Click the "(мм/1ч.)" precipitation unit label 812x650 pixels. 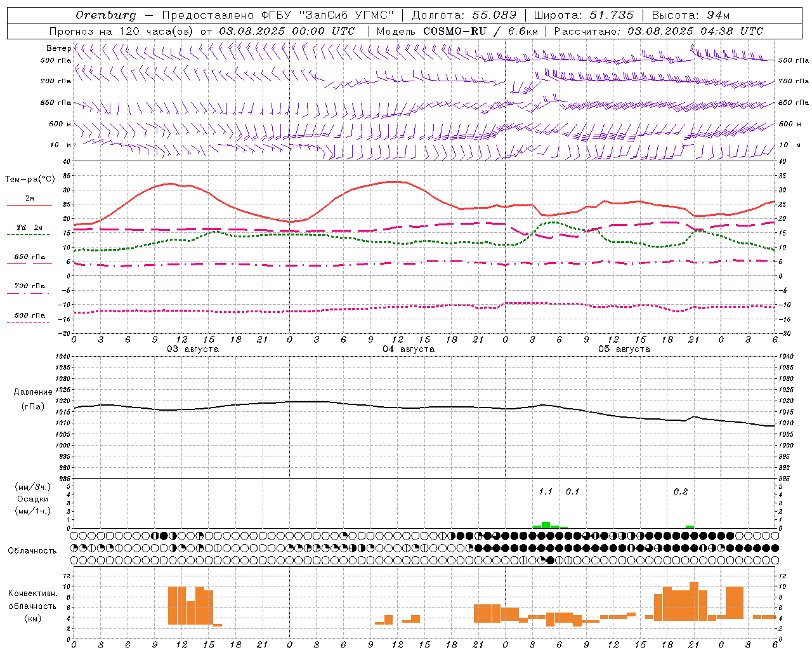[33, 511]
